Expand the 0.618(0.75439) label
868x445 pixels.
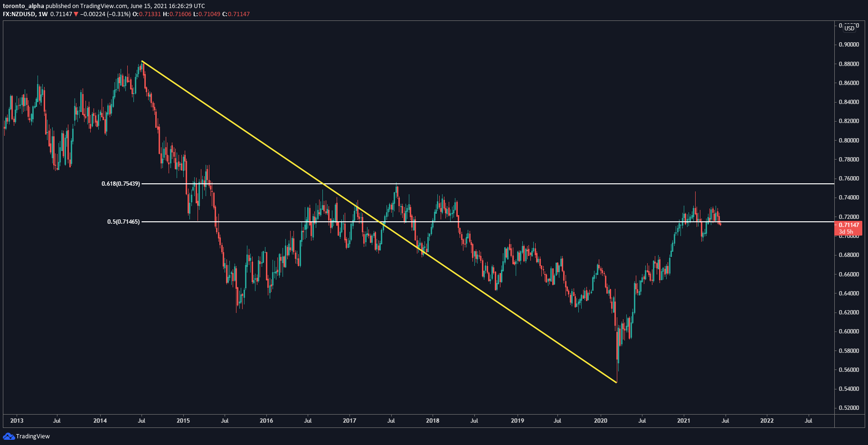click(x=120, y=183)
